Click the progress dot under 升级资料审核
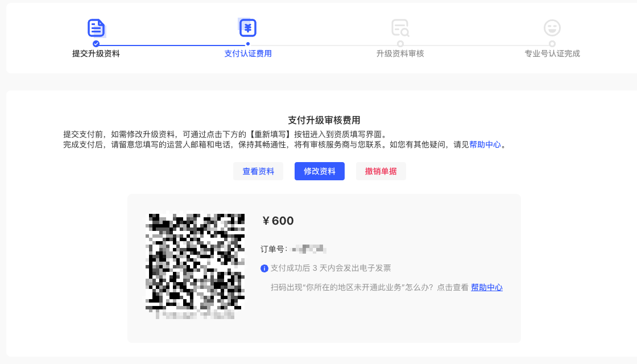This screenshot has height=364, width=637. point(400,44)
